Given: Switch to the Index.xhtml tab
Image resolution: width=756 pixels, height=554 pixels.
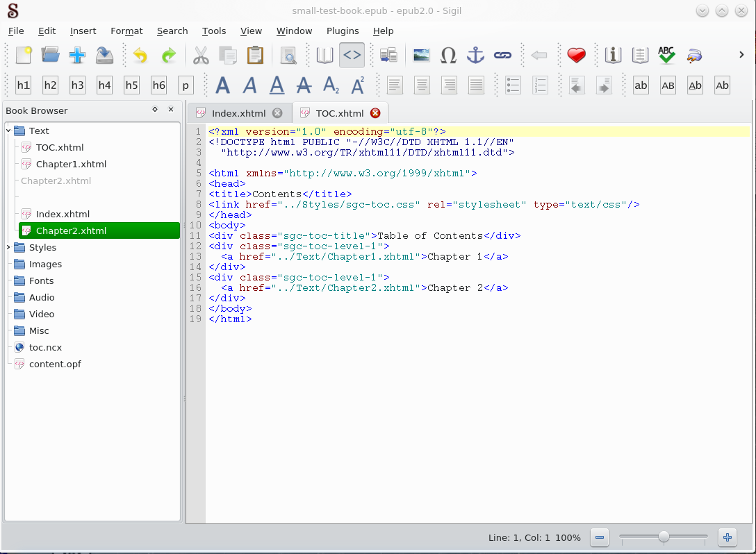Looking at the screenshot, I should coord(238,113).
